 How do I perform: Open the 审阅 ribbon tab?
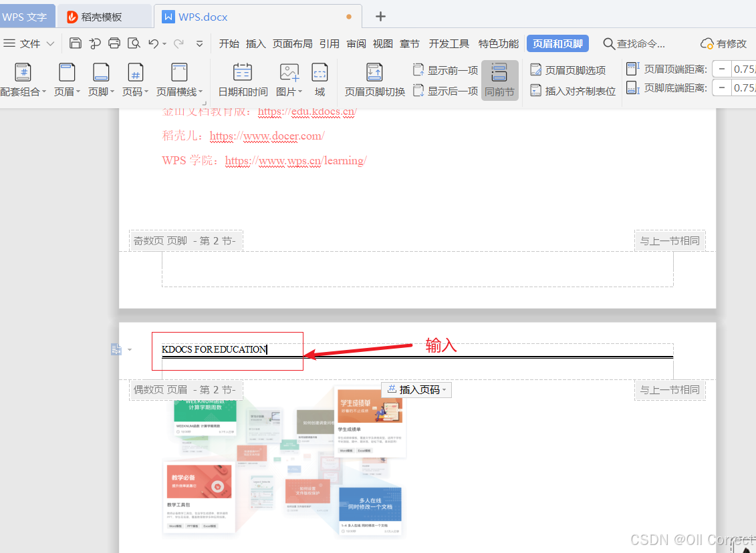(x=356, y=44)
